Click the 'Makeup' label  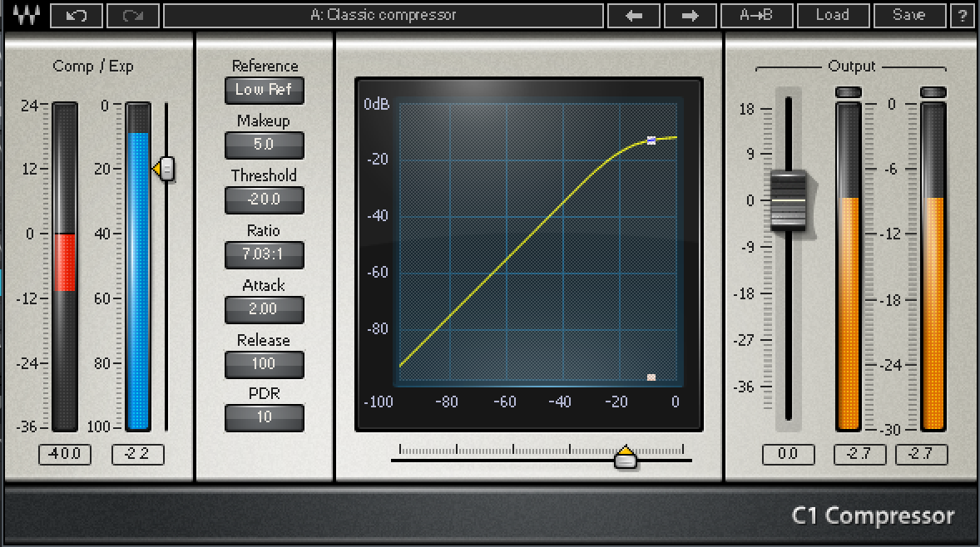264,121
